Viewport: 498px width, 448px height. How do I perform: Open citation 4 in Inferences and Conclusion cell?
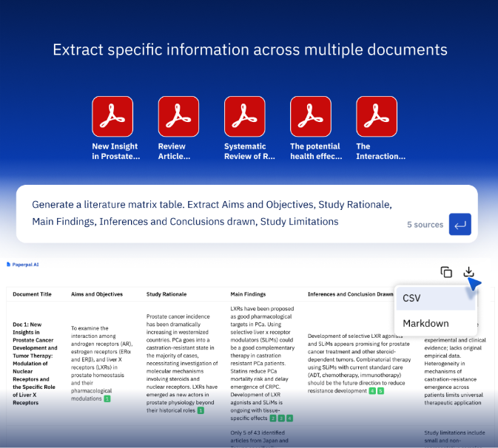[x=371, y=390]
